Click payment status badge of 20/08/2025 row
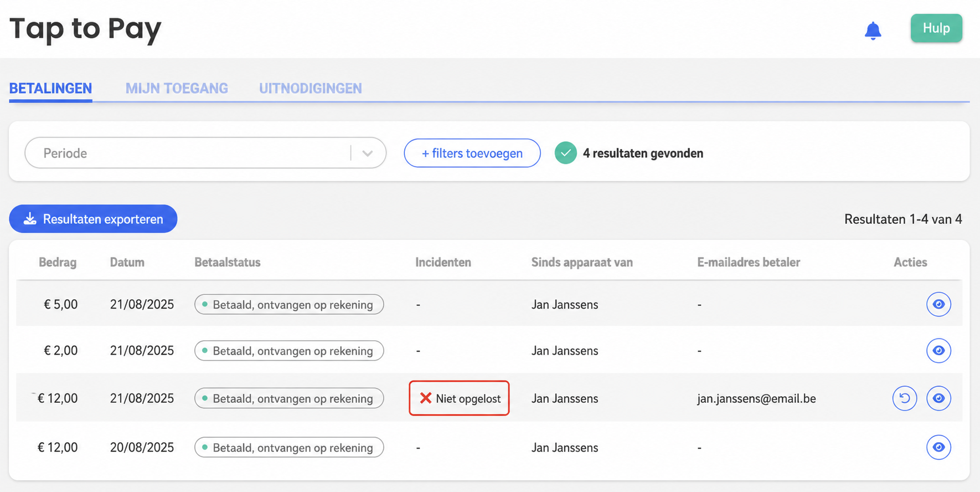 click(289, 447)
